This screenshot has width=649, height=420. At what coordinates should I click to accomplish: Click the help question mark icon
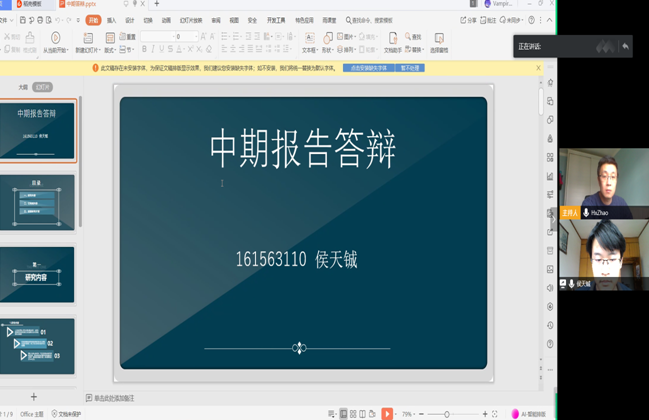click(x=530, y=19)
